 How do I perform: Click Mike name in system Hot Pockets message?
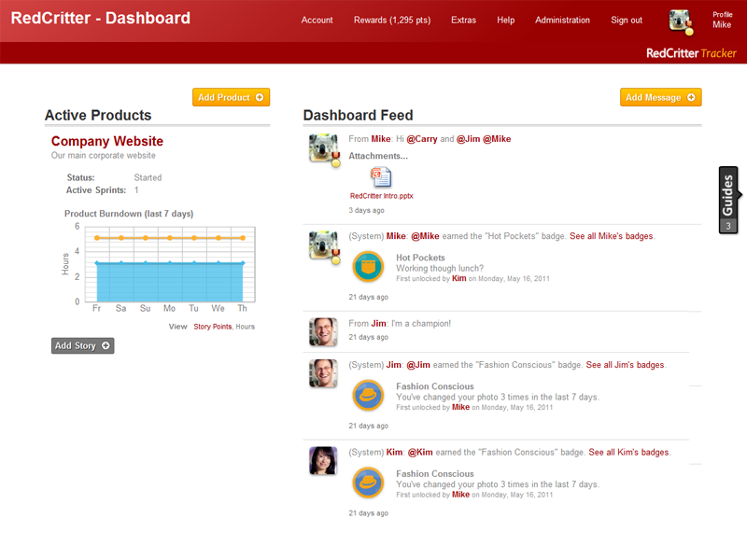pos(396,236)
